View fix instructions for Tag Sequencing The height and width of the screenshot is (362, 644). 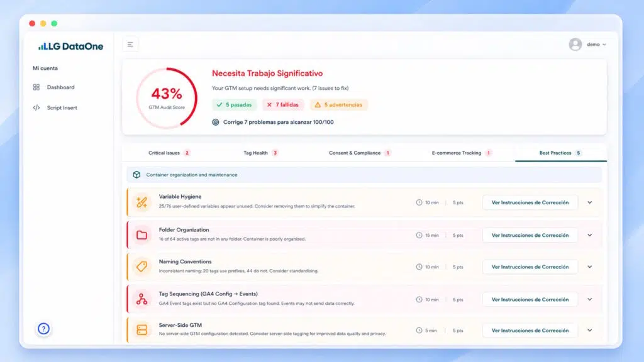[x=530, y=300]
